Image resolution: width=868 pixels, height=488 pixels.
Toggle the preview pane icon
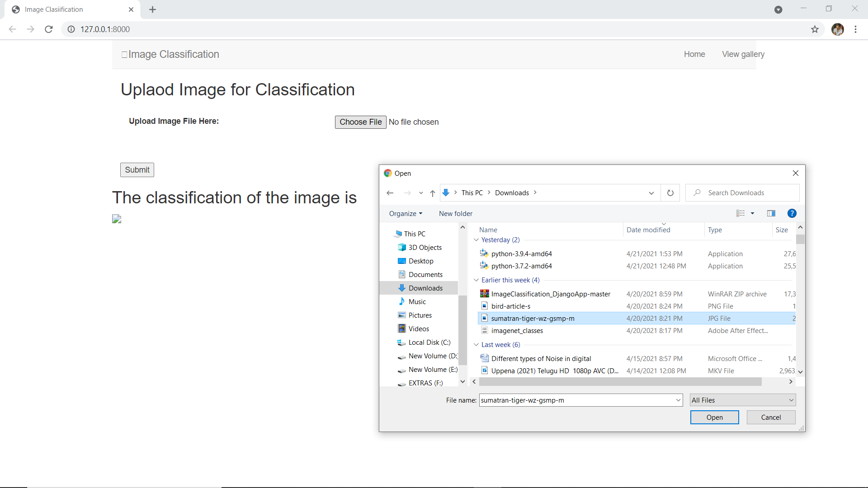771,213
